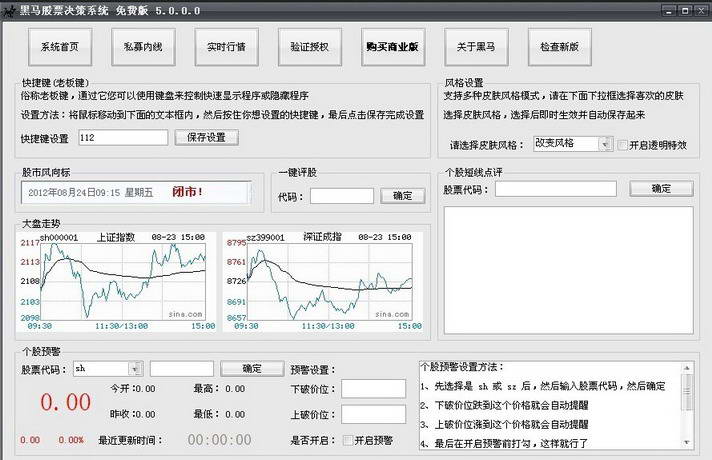Click 确定 in 个股预警 section
Image resolution: width=712 pixels, height=460 pixels.
tap(252, 368)
